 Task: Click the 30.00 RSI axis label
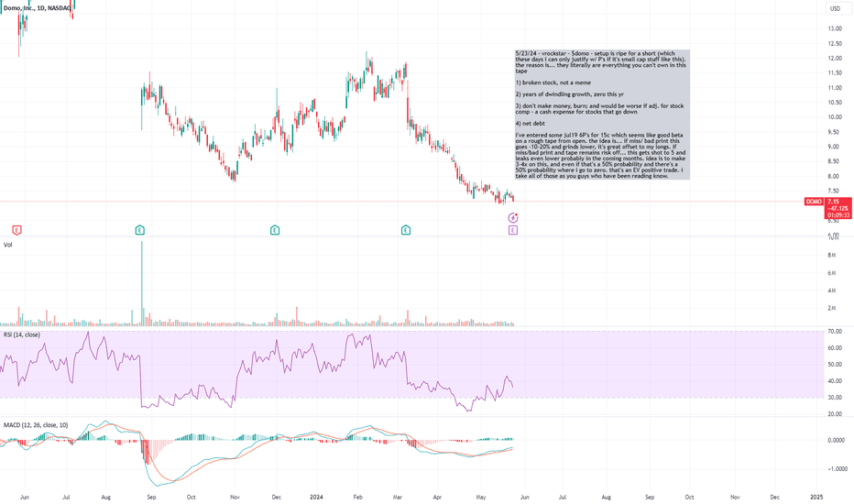[835, 398]
